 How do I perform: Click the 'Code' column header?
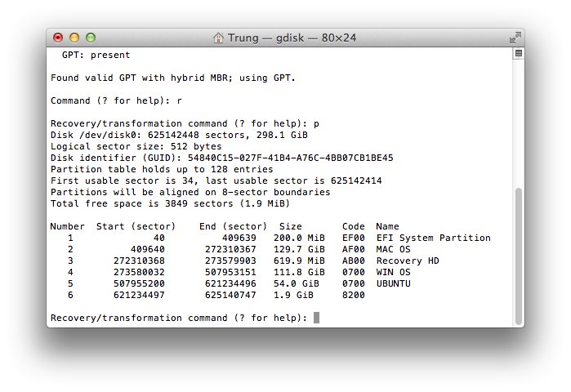pos(353,226)
